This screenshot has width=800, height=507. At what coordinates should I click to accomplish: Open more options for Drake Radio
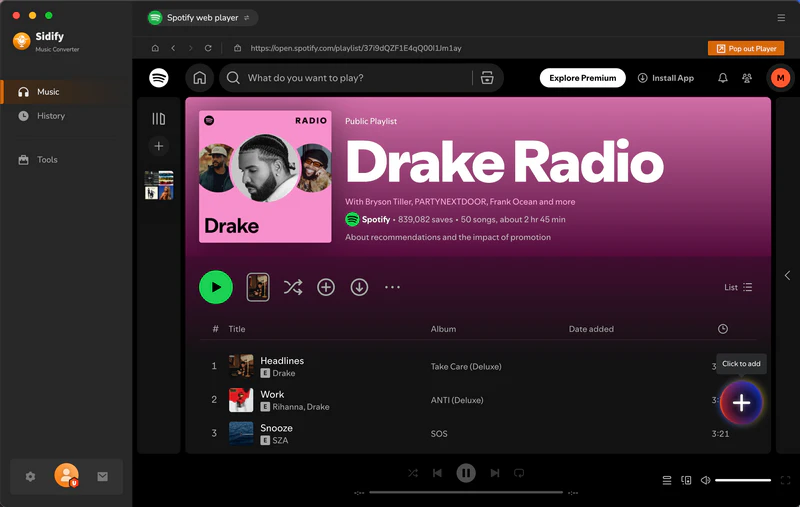[x=392, y=287]
